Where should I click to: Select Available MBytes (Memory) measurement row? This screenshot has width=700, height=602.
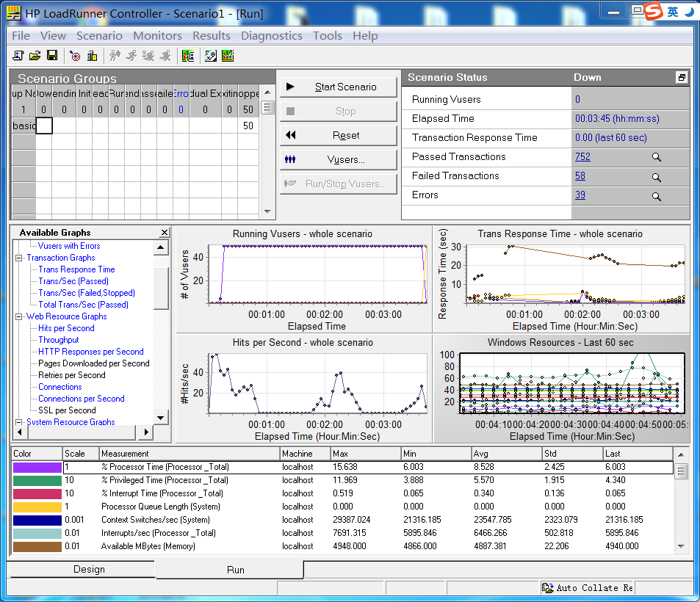coord(343,546)
